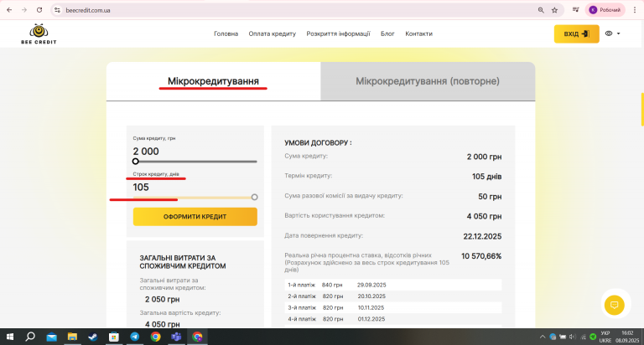Open the Блог menu item
Viewport: 644px width, 345px height.
pyautogui.click(x=387, y=33)
